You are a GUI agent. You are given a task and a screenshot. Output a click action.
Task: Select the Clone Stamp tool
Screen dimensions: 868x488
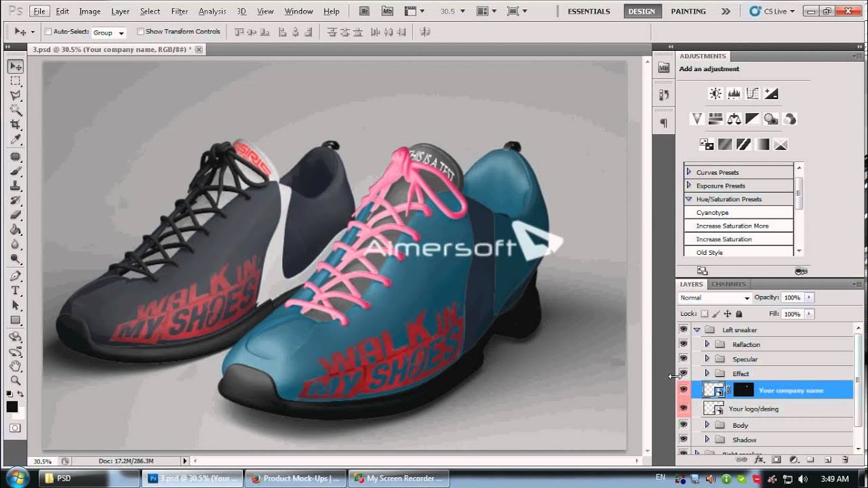tap(16, 186)
